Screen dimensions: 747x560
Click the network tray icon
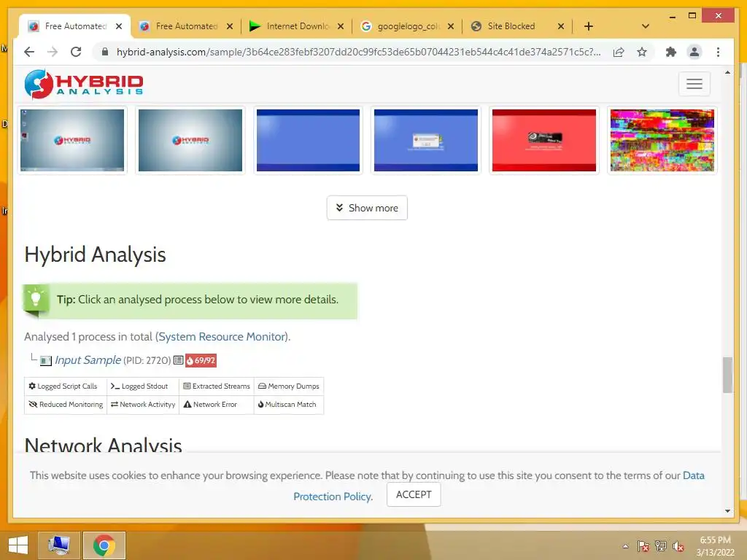pos(661,546)
